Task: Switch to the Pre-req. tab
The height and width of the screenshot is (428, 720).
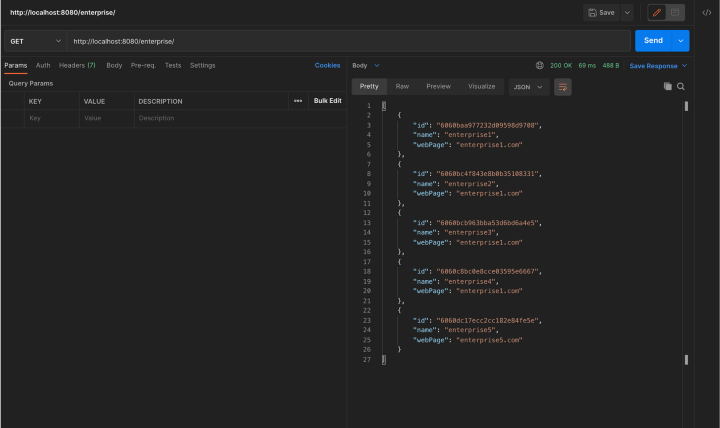Action: pyautogui.click(x=143, y=66)
